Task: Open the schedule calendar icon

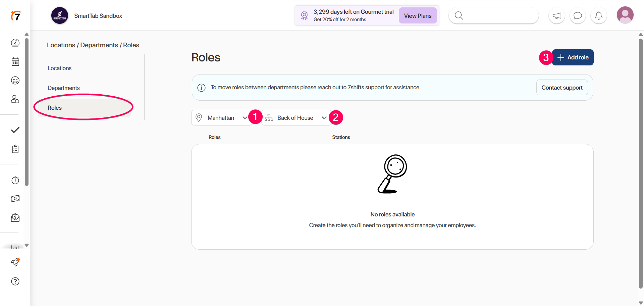Action: 15,62
